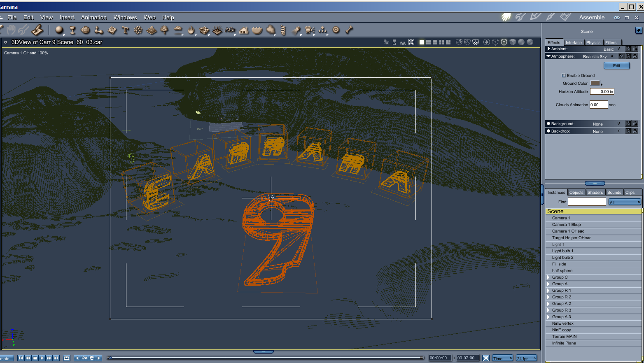Click the Play button in timeline
Screen dimensions: 644x363
[x=42, y=358]
